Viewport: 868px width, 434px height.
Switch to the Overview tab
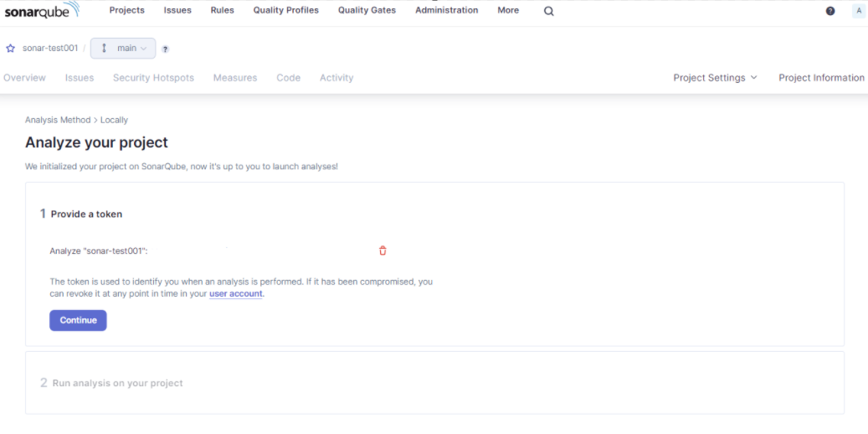pyautogui.click(x=24, y=78)
